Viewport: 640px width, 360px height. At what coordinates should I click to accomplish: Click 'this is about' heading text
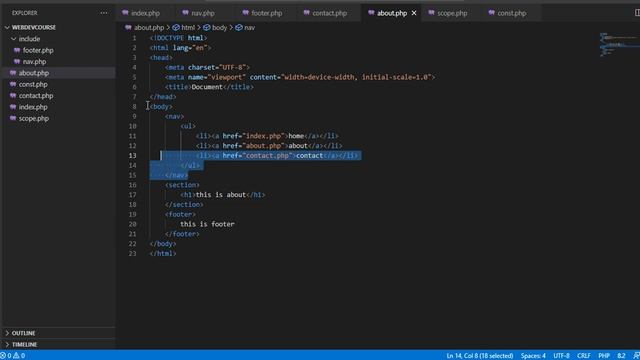click(x=221, y=195)
